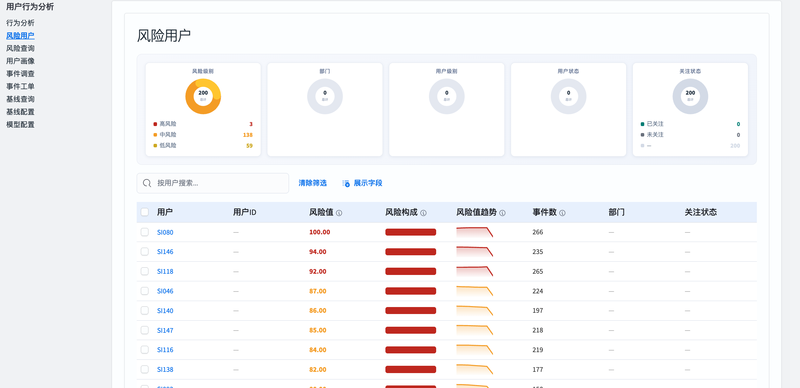The image size is (800, 388).
Task: Open user link SI046
Action: [165, 292]
